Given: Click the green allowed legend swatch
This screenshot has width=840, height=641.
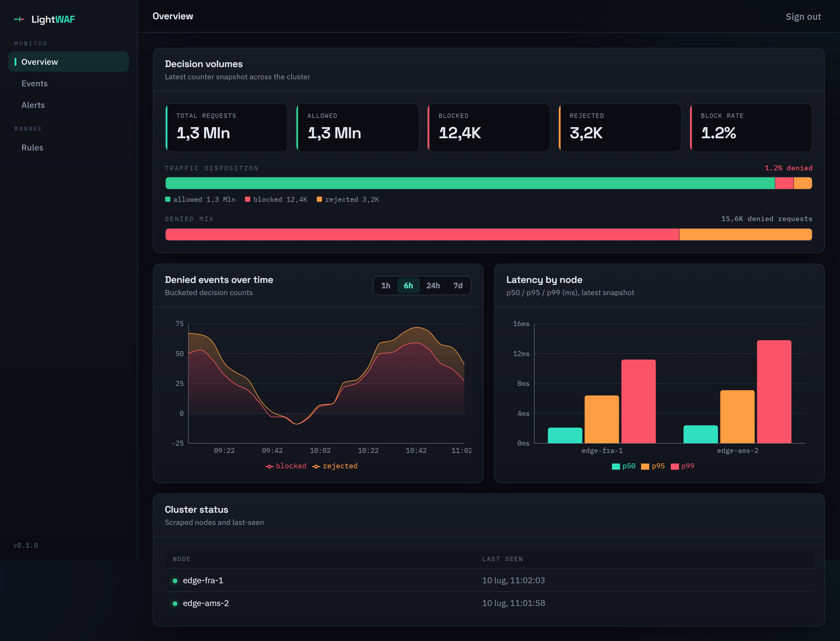Looking at the screenshot, I should point(167,199).
